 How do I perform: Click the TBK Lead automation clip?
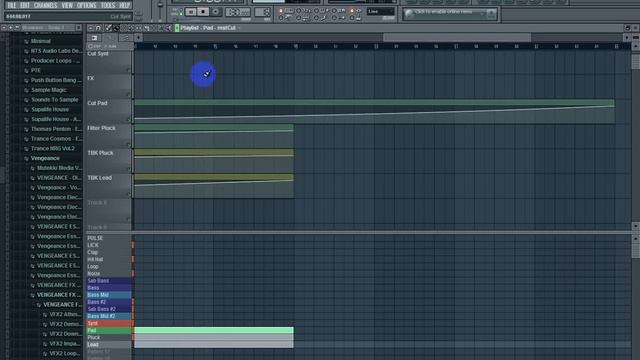point(214,186)
